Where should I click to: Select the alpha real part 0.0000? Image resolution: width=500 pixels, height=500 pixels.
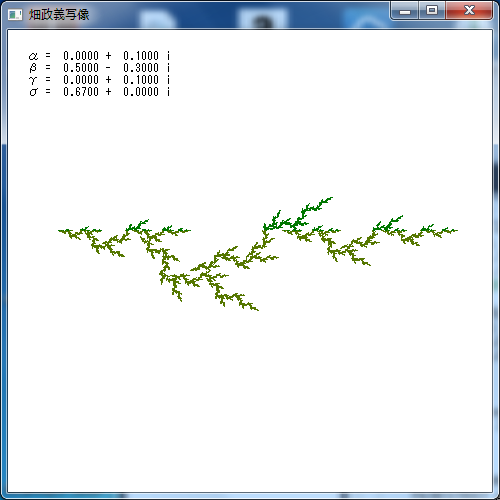(81, 56)
